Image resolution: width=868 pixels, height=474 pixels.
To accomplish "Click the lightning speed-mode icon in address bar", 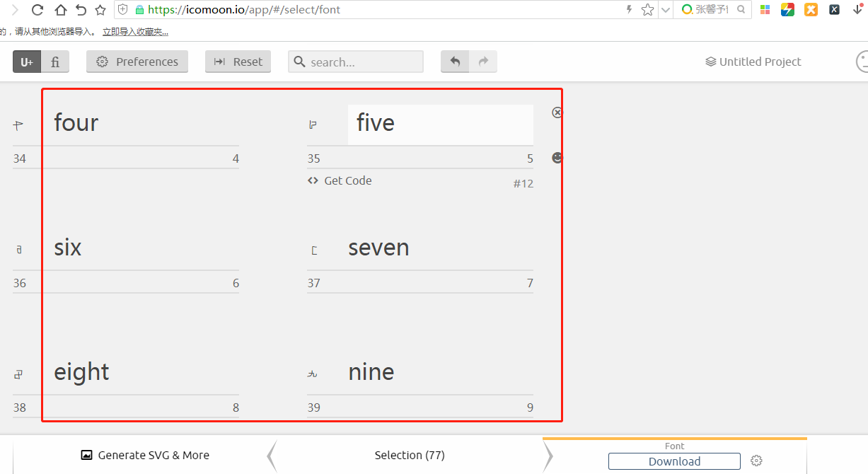I will (x=629, y=9).
